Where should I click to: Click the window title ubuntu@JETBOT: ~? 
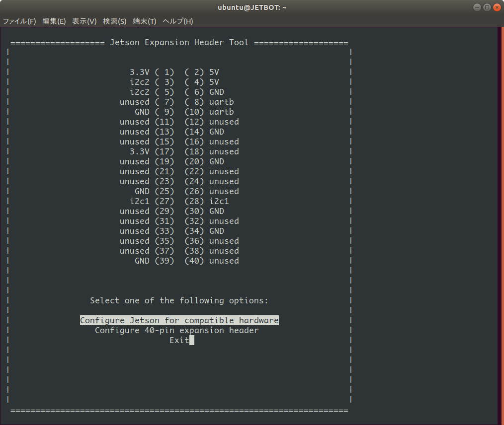tap(252, 7)
